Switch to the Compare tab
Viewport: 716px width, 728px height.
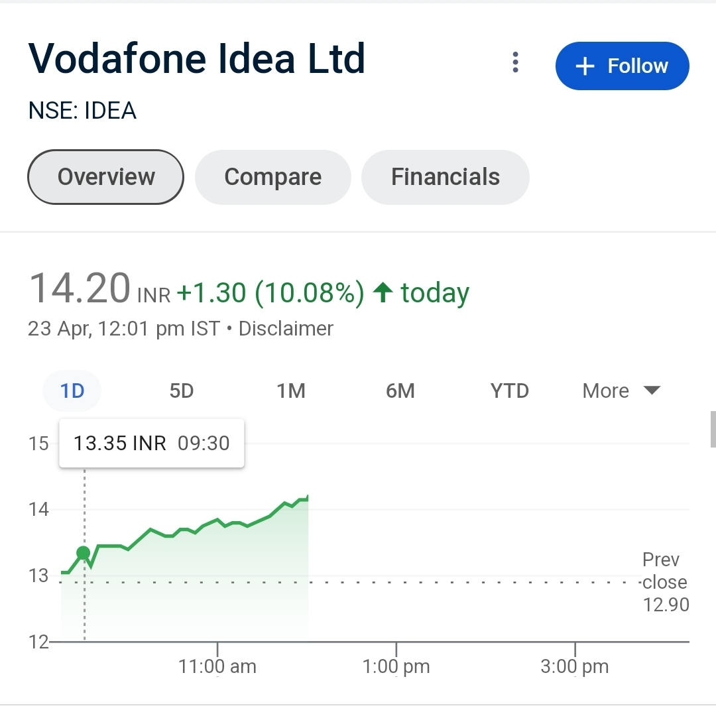click(x=272, y=177)
